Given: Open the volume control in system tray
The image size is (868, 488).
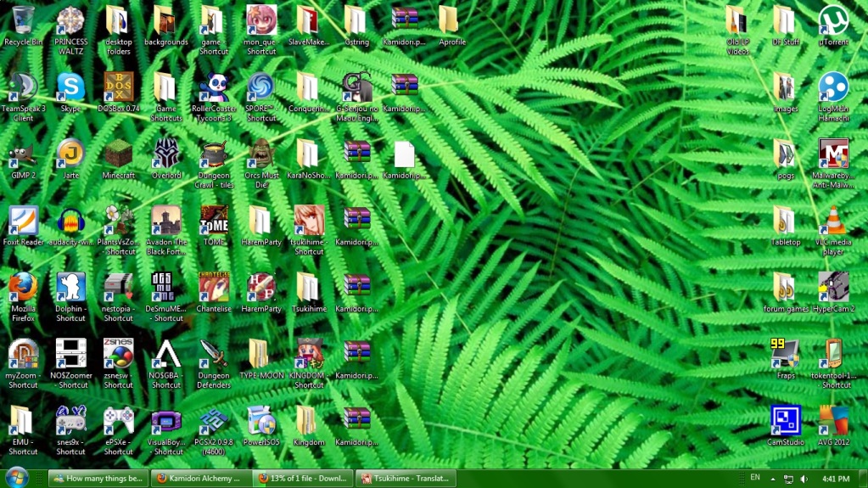Looking at the screenshot, I should coord(804,479).
